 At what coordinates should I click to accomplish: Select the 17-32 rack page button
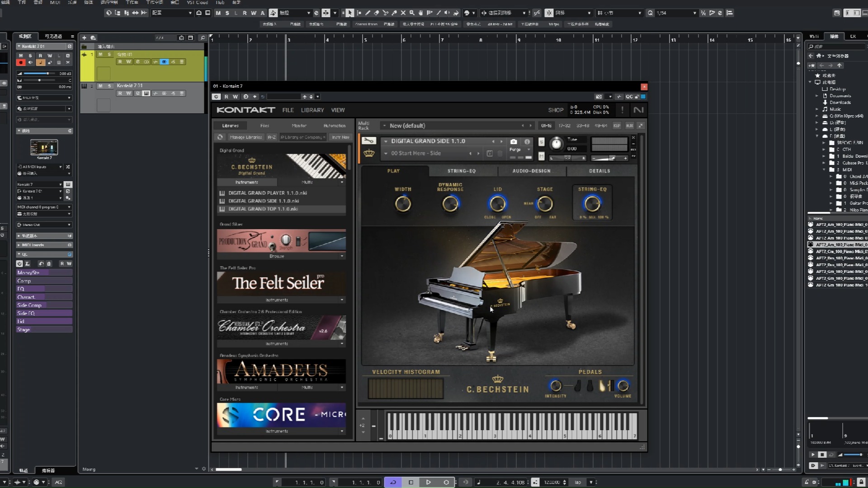tap(564, 126)
